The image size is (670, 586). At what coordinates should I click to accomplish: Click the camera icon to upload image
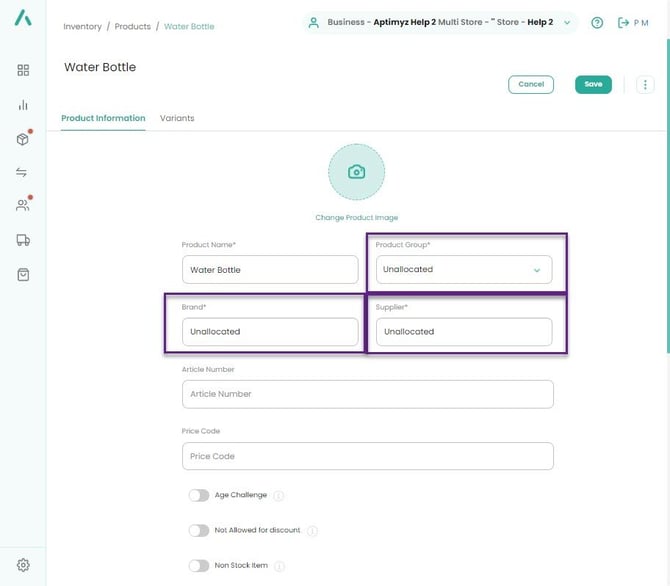coord(356,172)
